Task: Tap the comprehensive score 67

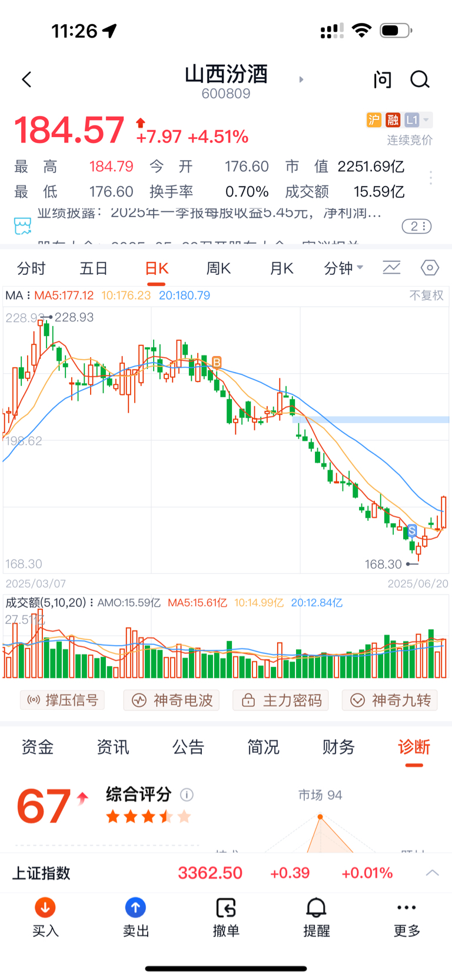Action: [x=44, y=806]
